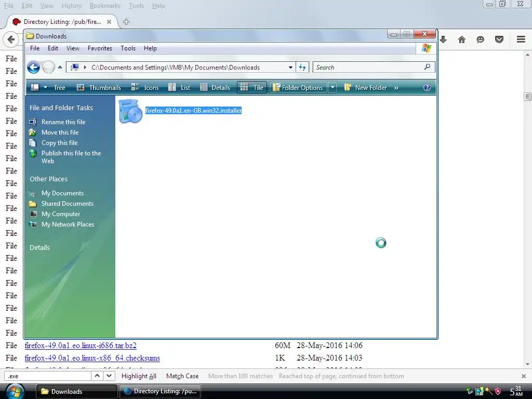Collapse the File and Folder Tasks section
This screenshot has height=399, width=532.
(x=61, y=108)
